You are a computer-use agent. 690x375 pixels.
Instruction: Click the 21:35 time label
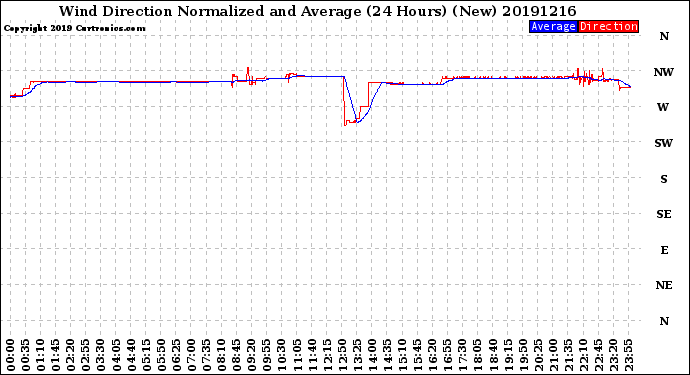point(568,355)
